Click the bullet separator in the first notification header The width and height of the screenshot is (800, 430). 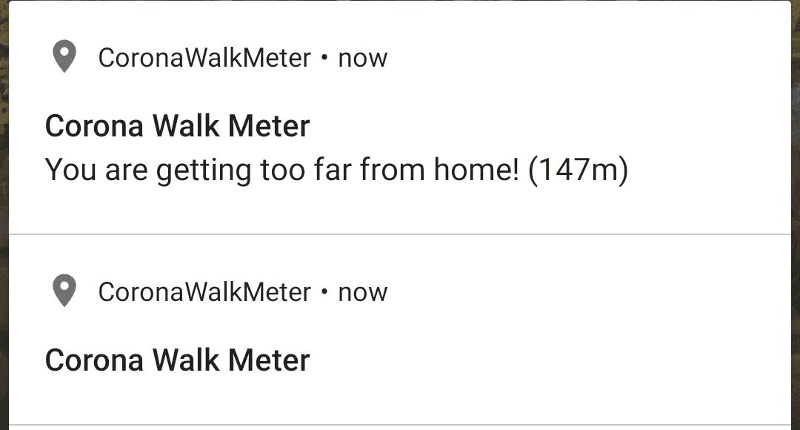[324, 58]
